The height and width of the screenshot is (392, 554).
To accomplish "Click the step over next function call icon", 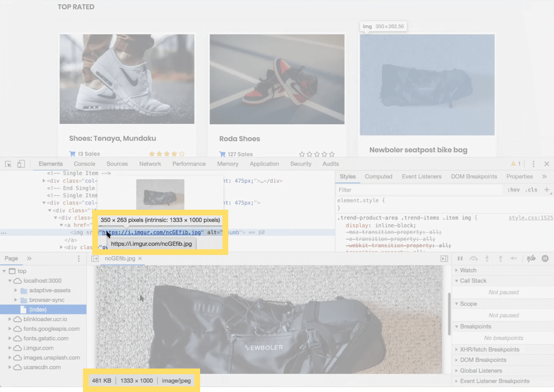I will point(474,258).
